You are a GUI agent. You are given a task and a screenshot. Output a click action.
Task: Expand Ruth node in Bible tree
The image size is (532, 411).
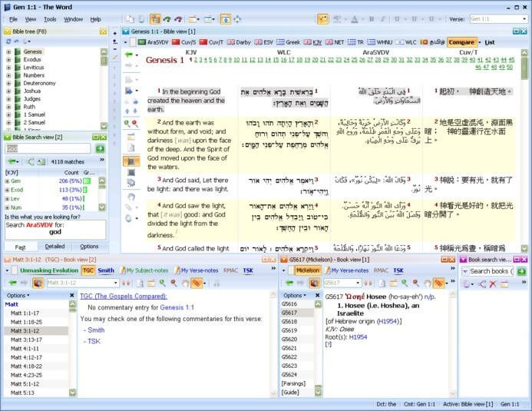pos(8,107)
